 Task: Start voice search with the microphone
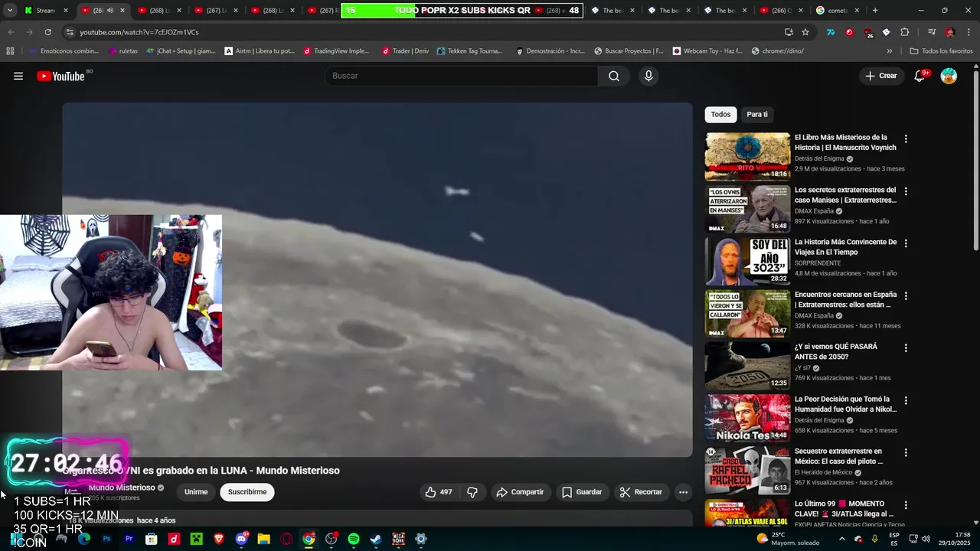click(x=648, y=76)
